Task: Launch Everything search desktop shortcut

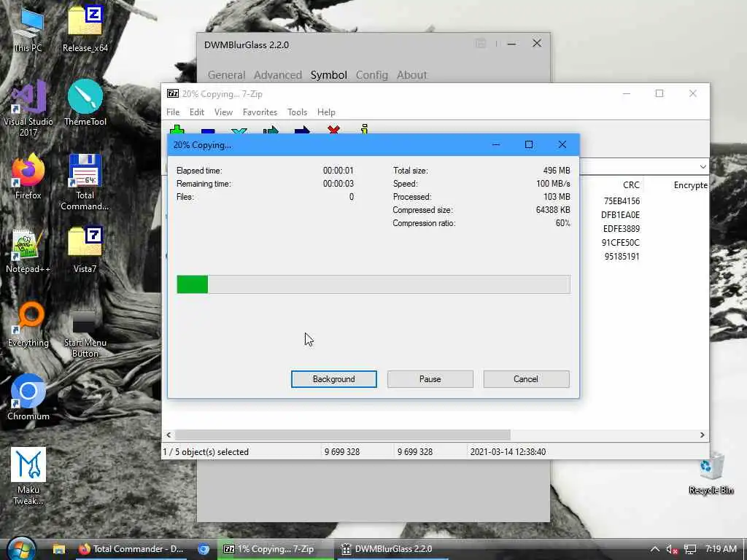Action: [x=28, y=324]
